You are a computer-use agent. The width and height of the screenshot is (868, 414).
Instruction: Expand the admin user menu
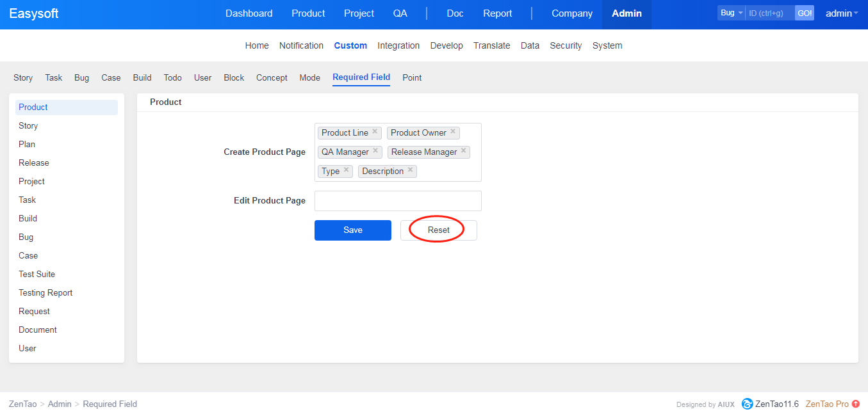pos(842,13)
